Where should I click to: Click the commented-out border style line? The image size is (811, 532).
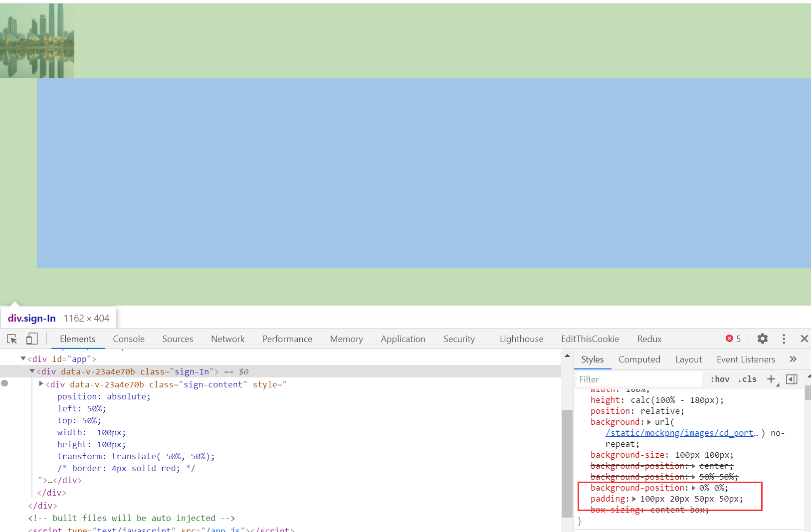coord(126,469)
